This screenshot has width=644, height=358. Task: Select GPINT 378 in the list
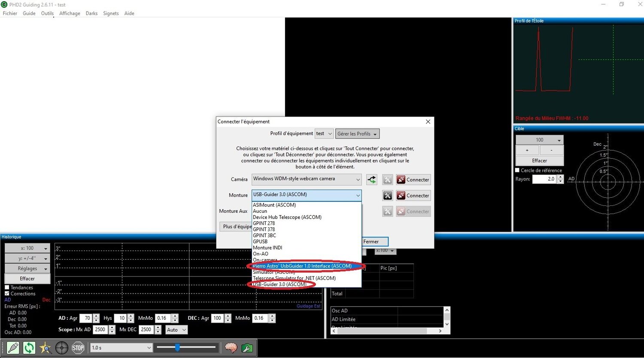pyautogui.click(x=307, y=229)
